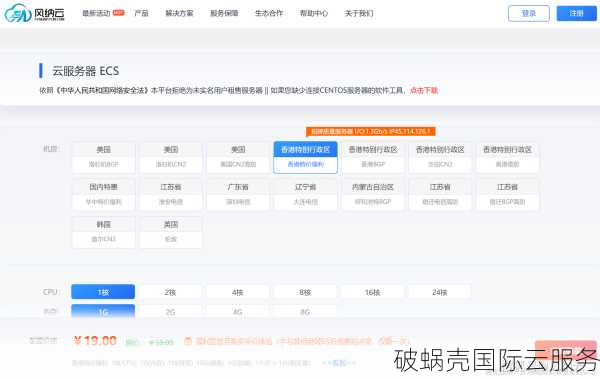Screen dimensions: 600x379
Task: Select the 内蒙古自治区 BGP card
Action: click(x=373, y=194)
